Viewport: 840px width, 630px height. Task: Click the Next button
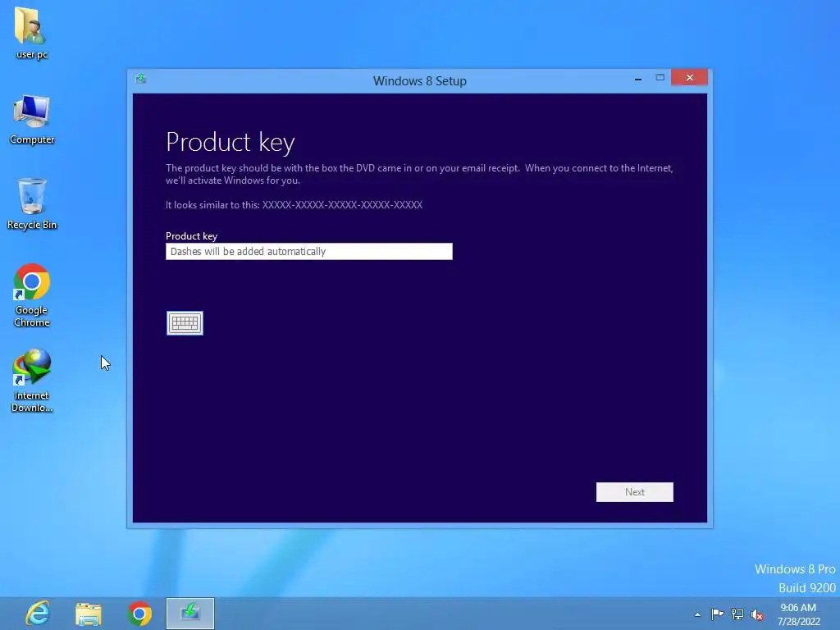(634, 492)
